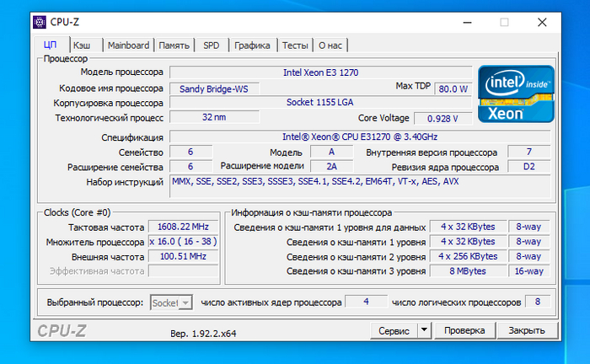Screen dimensions: 590x364
Task: Switch to the ЦП tab
Action: click(x=50, y=45)
